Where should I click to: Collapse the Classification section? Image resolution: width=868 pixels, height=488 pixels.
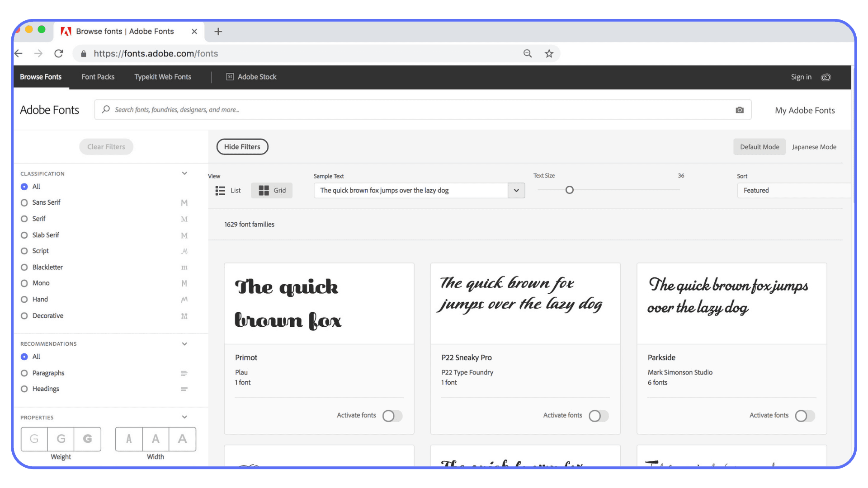point(184,173)
